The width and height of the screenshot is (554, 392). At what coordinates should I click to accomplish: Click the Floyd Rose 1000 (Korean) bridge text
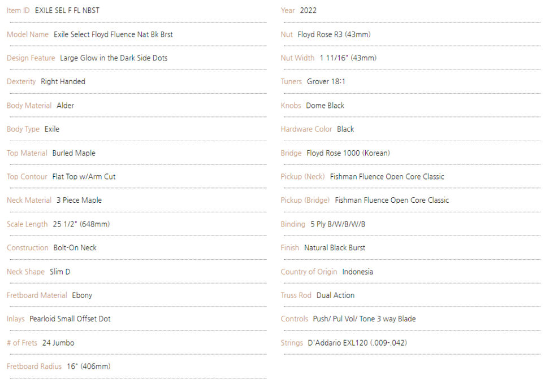[x=348, y=153]
